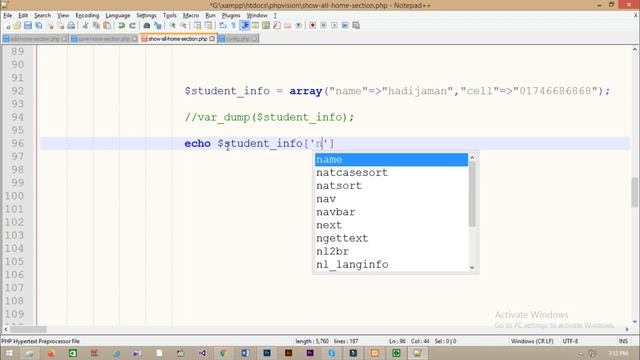Open the UTF-8 encoding status bar entry
Viewport: 640px width, 360px height.
click(570, 341)
